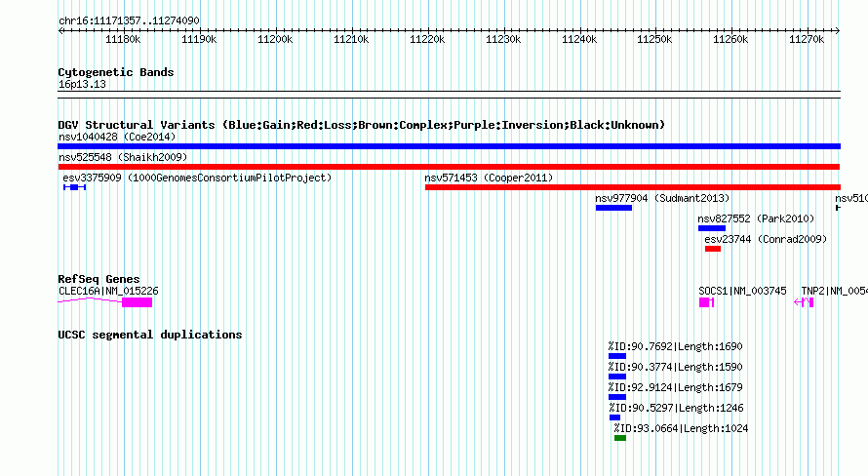This screenshot has height=476, width=868.
Task: Click the 11230k ruler label
Action: [503, 40]
